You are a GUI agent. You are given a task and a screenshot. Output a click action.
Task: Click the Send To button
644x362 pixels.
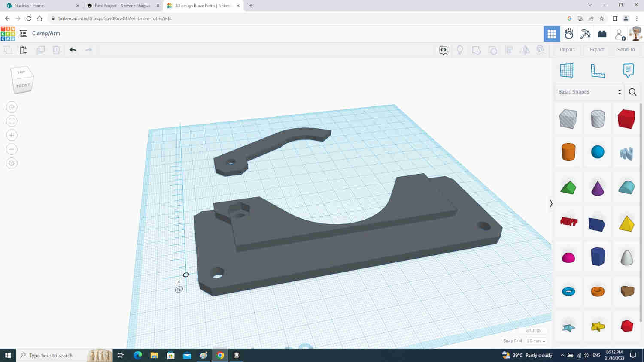(x=626, y=50)
